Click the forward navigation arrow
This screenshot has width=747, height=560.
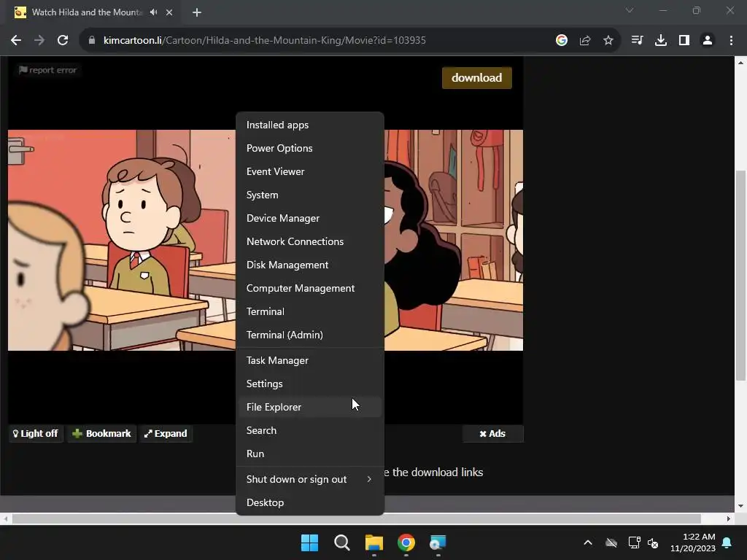pos(39,41)
